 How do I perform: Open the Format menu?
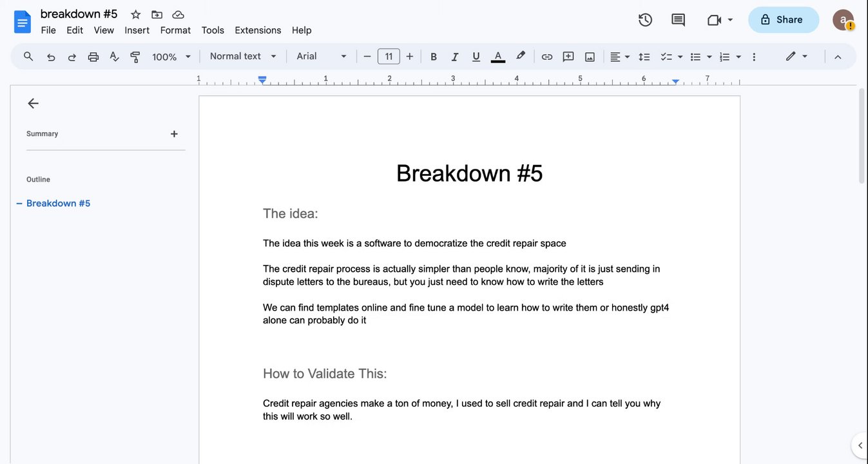tap(175, 30)
